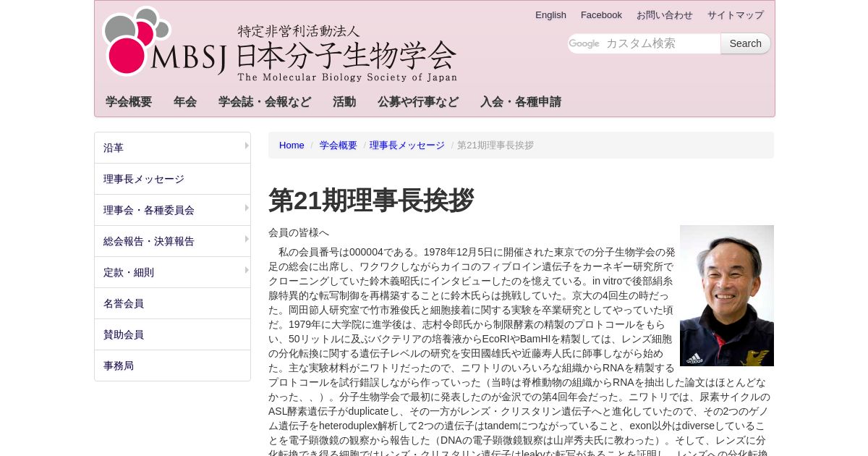Expand 総会報告・決算報告 arrow
868x456 pixels.
click(x=246, y=239)
